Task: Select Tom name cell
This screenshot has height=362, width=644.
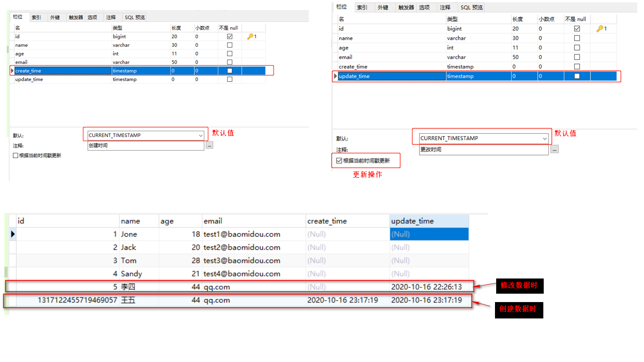Action: [x=139, y=261]
